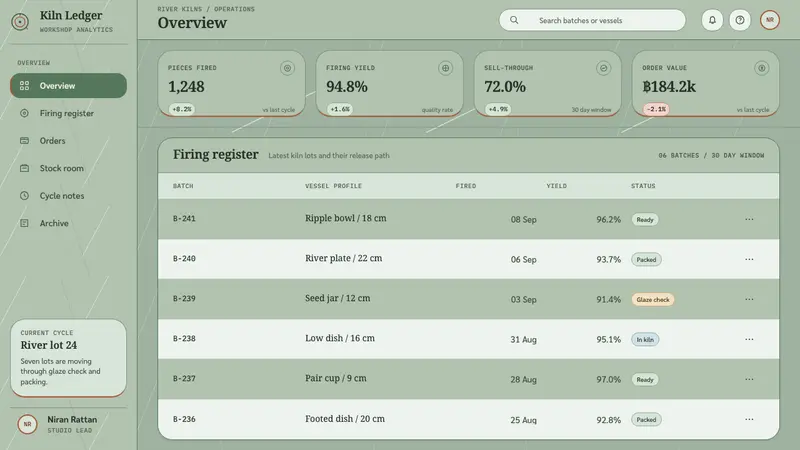Click the STATUS column header
This screenshot has width=800, height=450.
tap(643, 186)
